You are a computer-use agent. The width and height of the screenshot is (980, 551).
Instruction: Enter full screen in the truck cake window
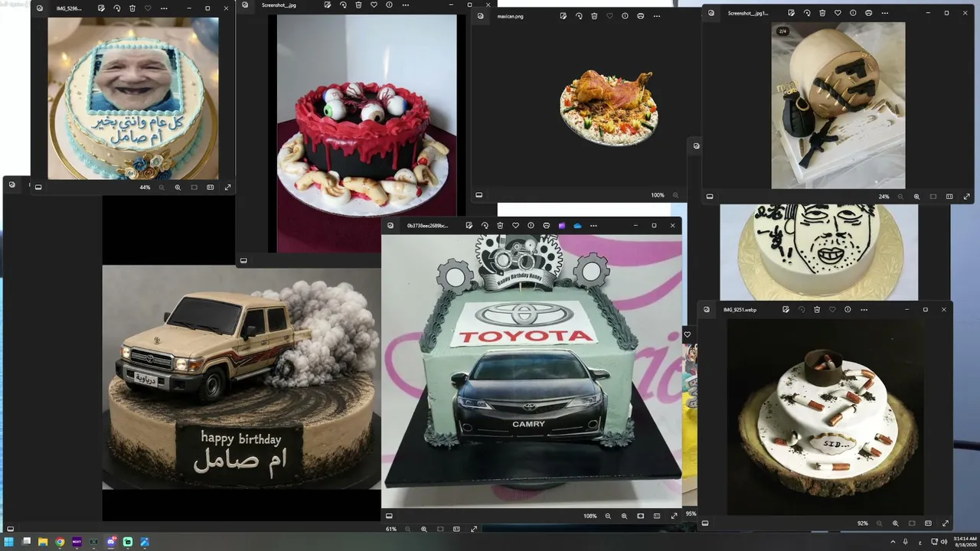point(474,529)
